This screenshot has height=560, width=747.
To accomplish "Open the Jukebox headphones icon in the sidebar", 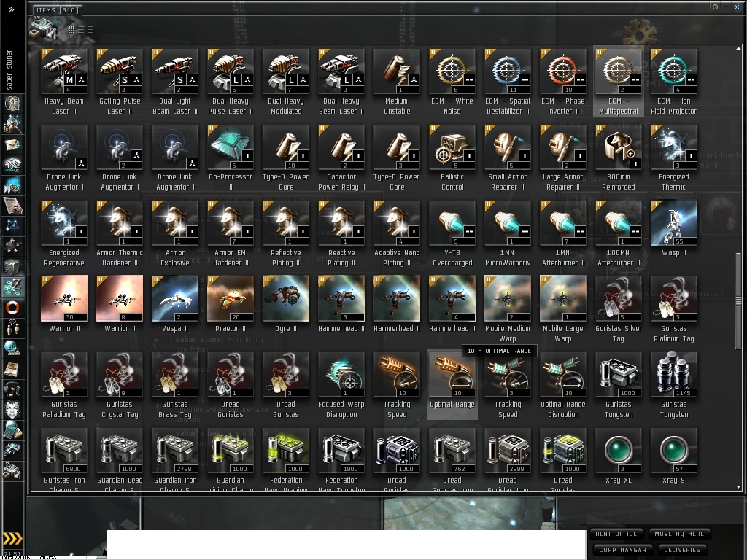I will tap(12, 389).
